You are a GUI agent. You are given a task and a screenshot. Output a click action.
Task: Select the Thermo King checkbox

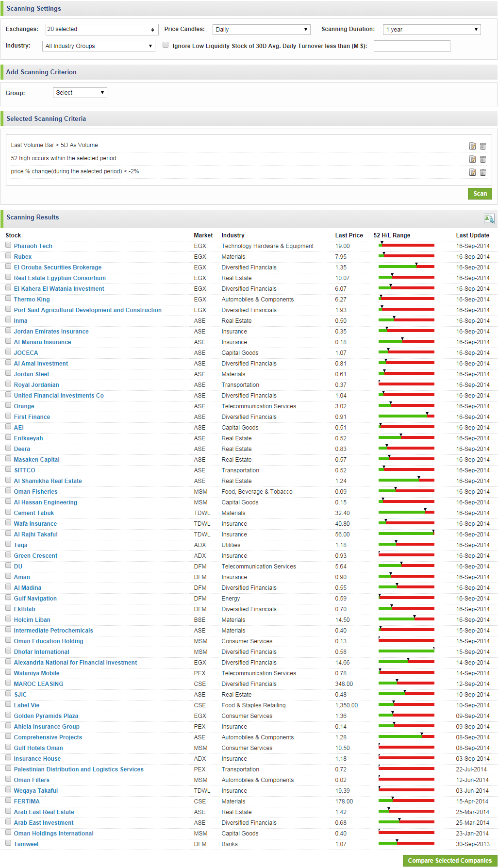[x=8, y=299]
